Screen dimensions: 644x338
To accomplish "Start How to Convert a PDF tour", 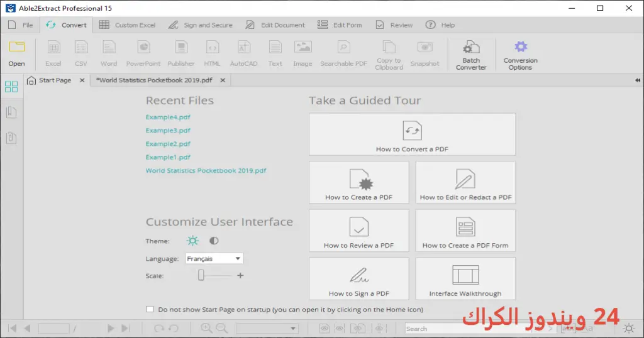I will point(412,134).
